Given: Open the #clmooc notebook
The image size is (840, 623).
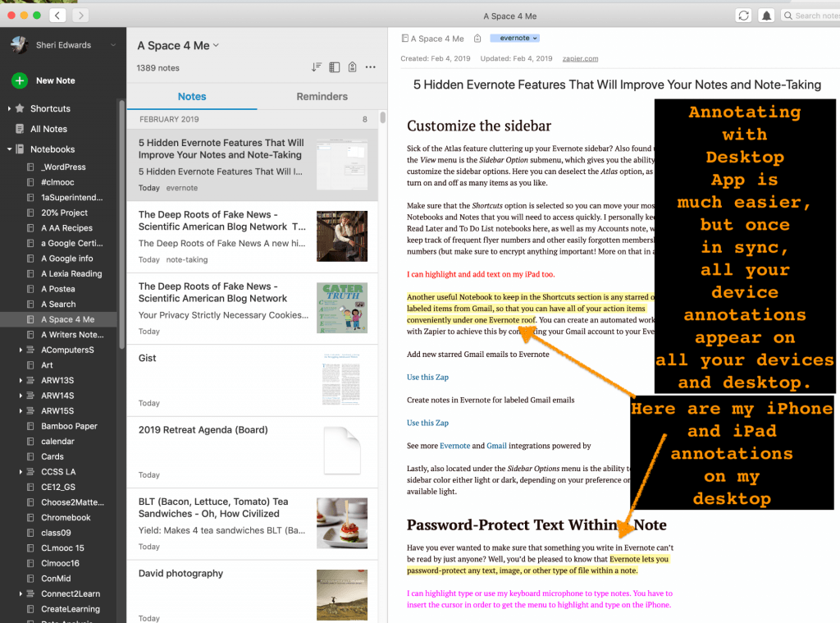Looking at the screenshot, I should point(59,181).
